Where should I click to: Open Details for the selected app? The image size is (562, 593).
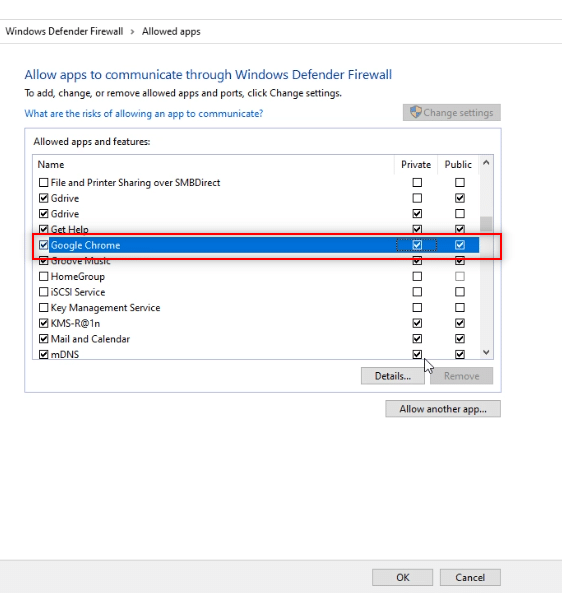393,376
